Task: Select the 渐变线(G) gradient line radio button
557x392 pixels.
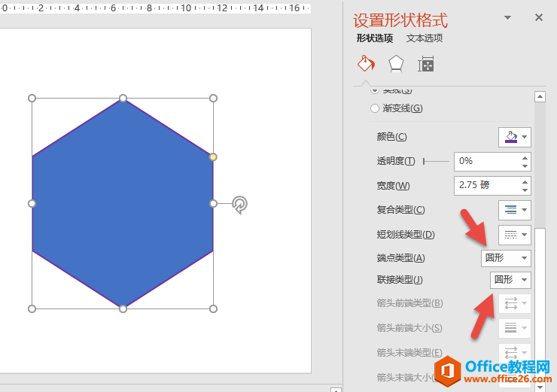Action: tap(375, 108)
